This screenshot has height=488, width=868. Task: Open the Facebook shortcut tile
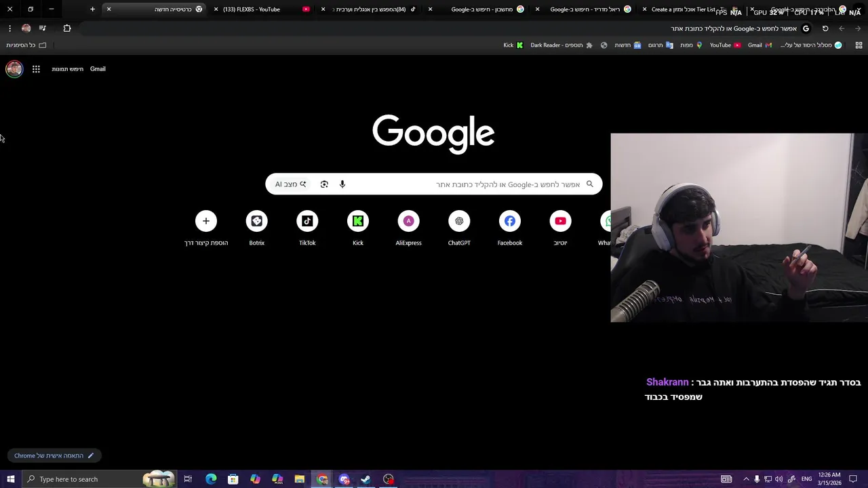[510, 228]
